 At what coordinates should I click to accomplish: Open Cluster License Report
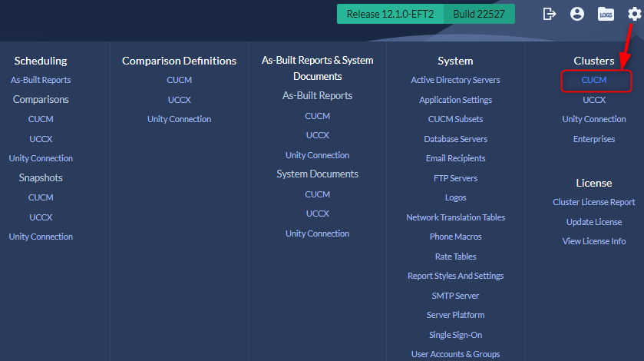[x=594, y=202]
